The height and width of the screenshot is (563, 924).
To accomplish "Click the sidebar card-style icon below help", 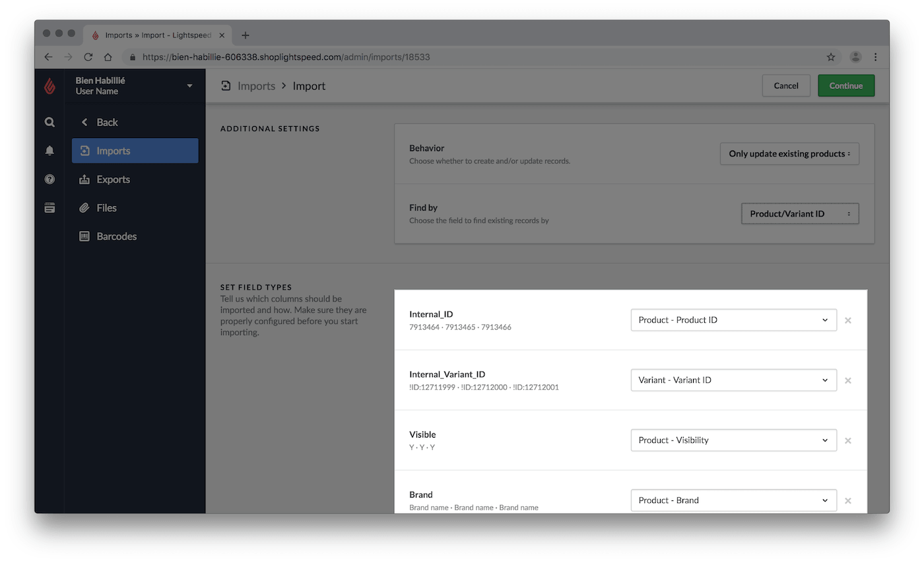I will pyautogui.click(x=49, y=207).
